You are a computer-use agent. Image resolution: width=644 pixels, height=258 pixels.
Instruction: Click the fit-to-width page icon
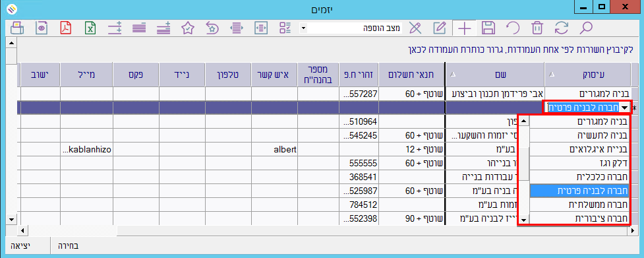(x=261, y=28)
